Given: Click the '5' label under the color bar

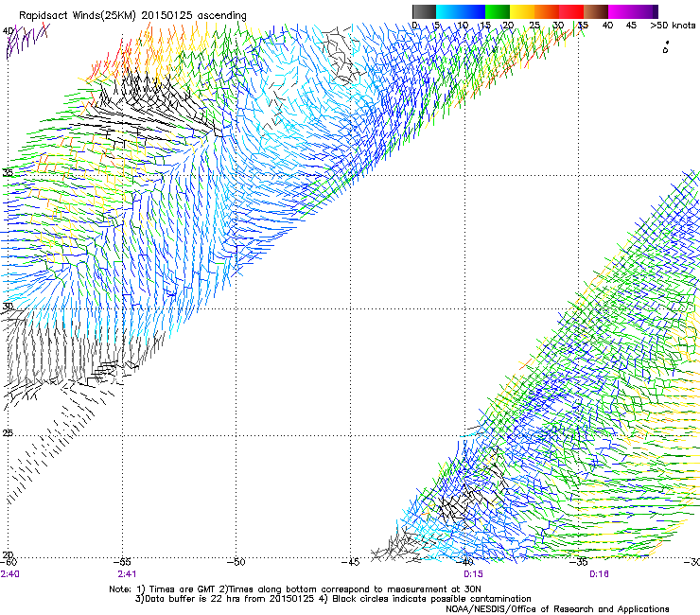Looking at the screenshot, I should click(x=437, y=26).
